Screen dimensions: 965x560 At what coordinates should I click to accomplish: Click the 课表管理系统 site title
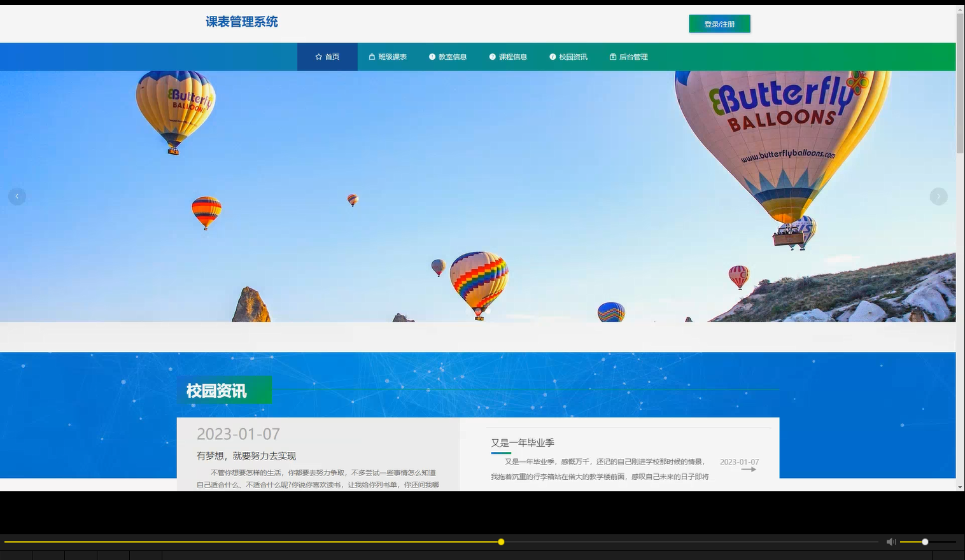pyautogui.click(x=241, y=22)
